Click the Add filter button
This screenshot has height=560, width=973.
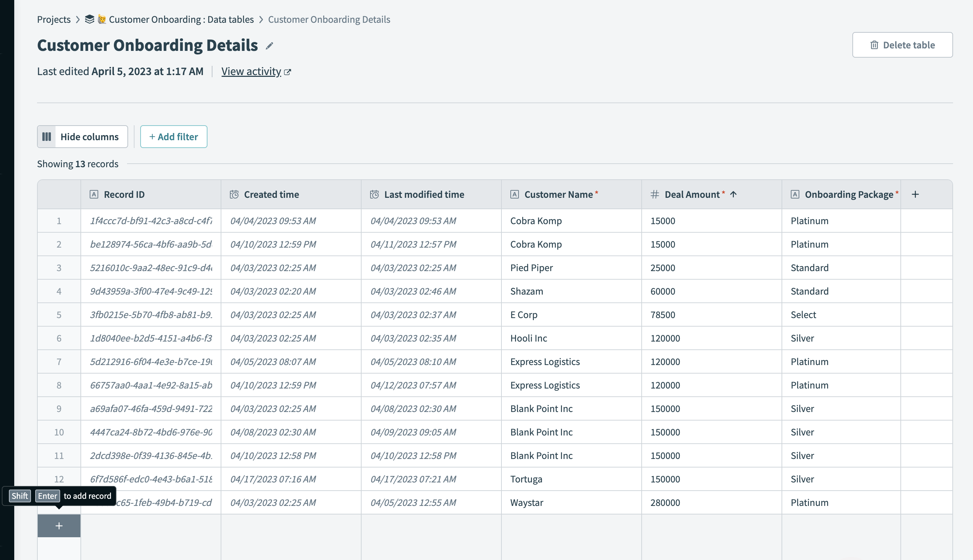(x=174, y=137)
